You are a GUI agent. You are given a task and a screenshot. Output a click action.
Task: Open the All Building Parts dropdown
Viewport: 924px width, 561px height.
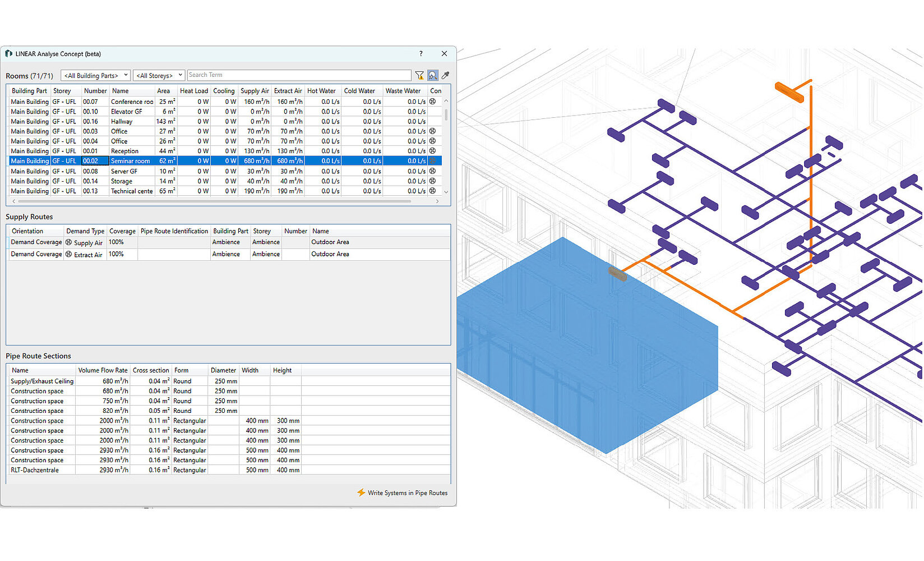coord(95,75)
